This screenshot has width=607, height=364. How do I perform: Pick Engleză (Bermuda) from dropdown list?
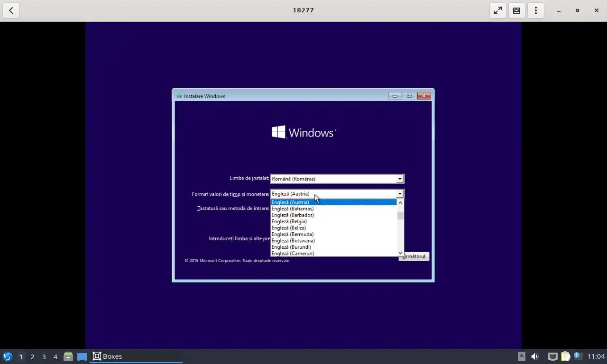tap(333, 234)
